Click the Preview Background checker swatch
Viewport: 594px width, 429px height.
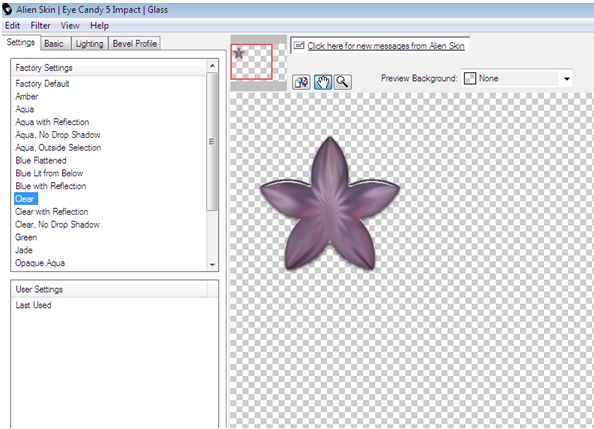tap(470, 78)
